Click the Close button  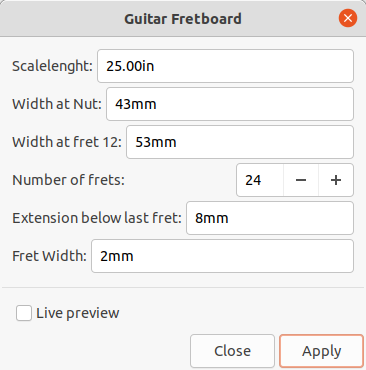[x=232, y=351]
